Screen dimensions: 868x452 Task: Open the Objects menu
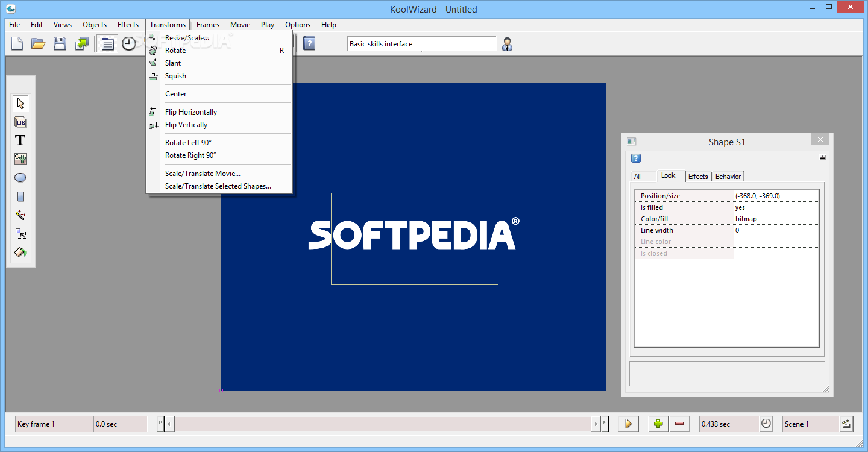point(95,25)
